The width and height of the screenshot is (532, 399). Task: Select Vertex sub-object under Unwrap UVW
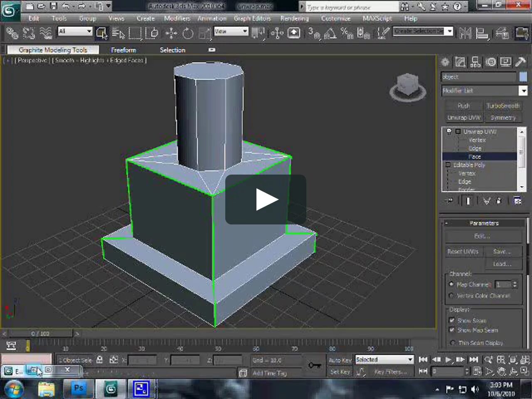[477, 140]
